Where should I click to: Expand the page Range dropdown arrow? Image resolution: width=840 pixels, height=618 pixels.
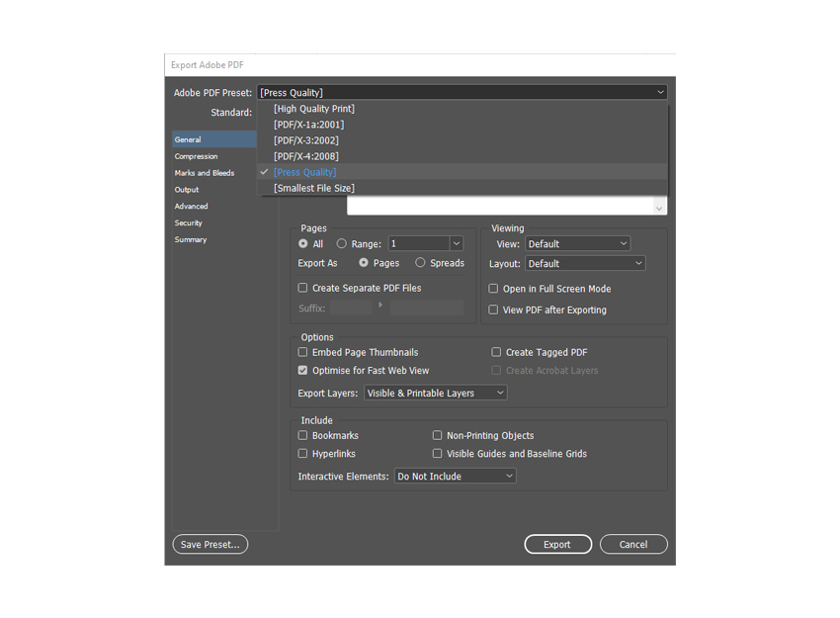457,244
